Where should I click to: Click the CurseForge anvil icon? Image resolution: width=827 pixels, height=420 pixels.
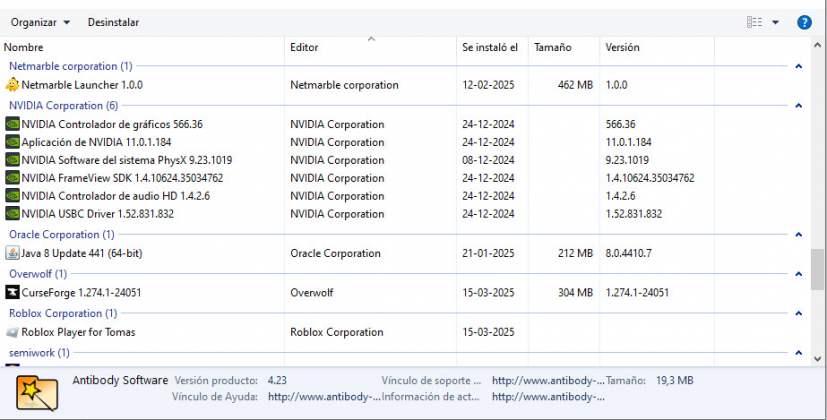point(12,292)
